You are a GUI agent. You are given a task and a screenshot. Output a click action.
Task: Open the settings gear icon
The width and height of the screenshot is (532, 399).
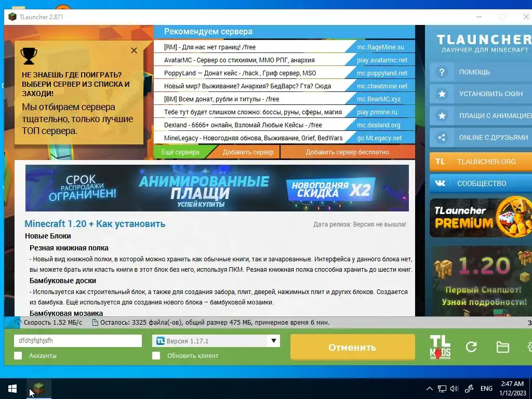click(x=529, y=347)
